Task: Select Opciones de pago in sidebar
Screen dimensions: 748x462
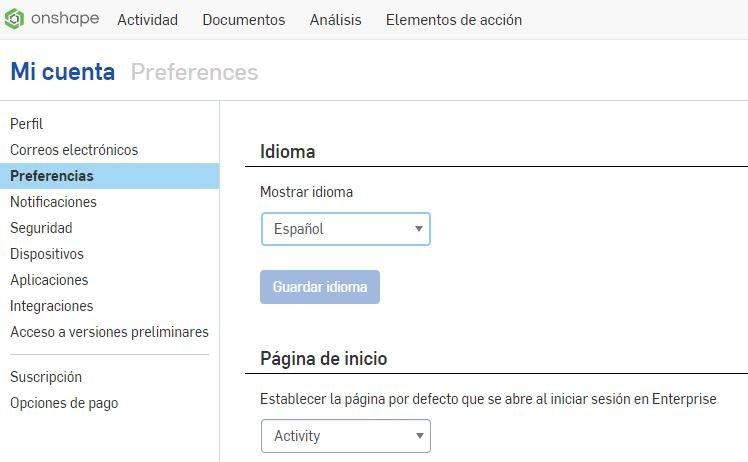Action: [64, 403]
